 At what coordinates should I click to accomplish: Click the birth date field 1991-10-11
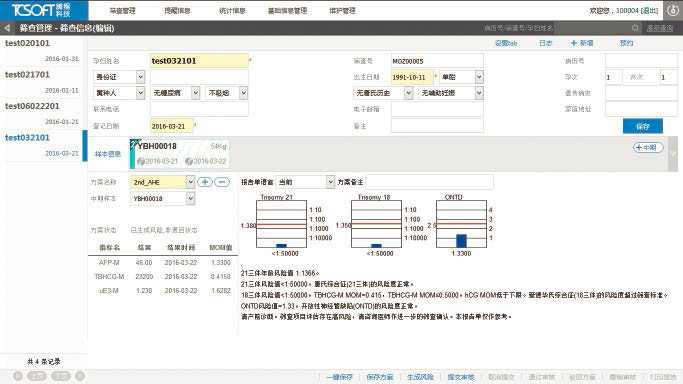pyautogui.click(x=412, y=77)
